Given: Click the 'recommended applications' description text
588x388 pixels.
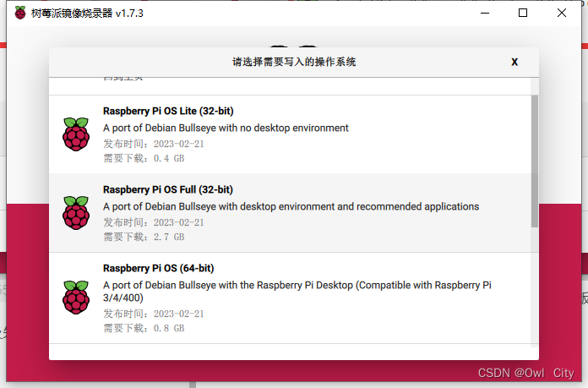Looking at the screenshot, I should click(x=291, y=207).
